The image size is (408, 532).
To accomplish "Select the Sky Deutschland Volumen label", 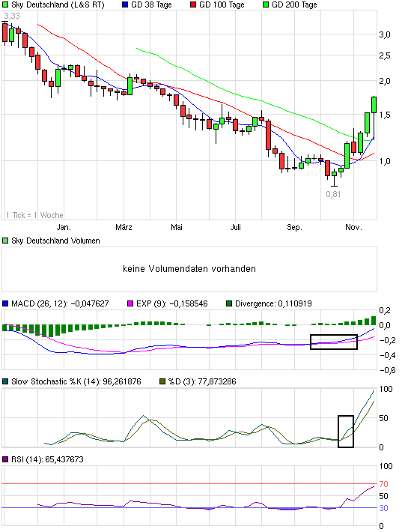I will tap(55, 241).
